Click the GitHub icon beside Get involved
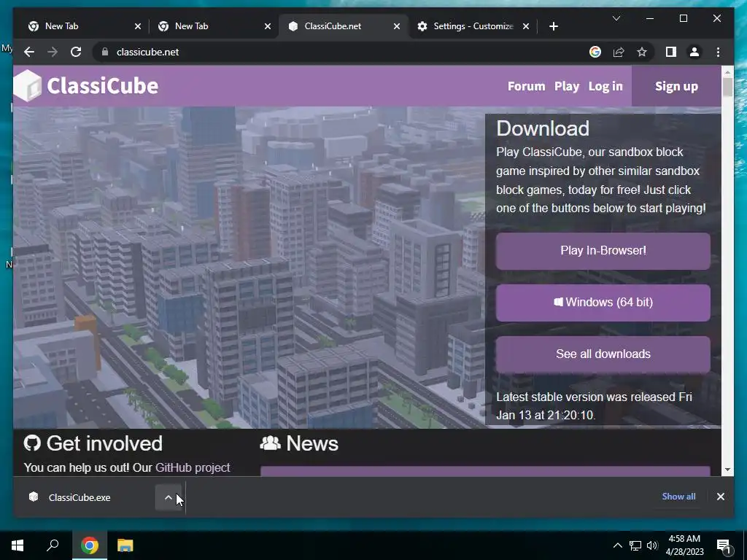Viewport: 747px width, 560px height. click(32, 443)
